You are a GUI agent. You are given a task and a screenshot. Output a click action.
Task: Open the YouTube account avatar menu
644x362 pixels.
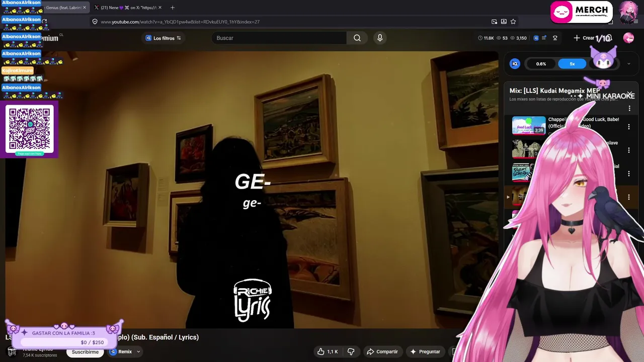click(628, 38)
